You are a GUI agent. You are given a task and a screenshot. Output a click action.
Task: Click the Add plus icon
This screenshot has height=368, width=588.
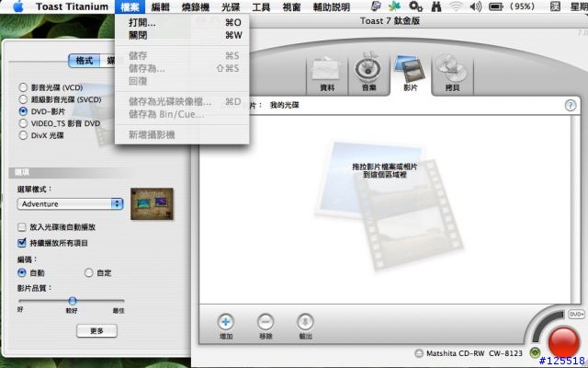click(225, 322)
